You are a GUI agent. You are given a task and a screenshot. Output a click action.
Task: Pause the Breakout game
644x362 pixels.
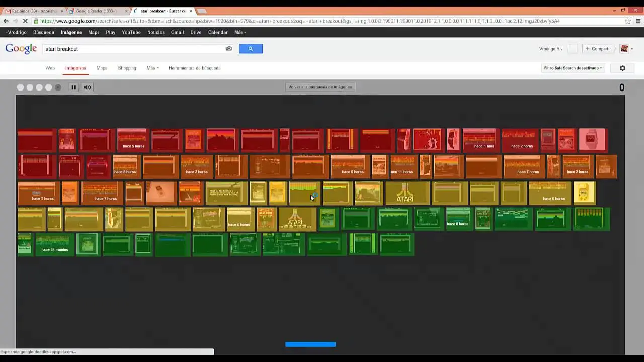point(73,87)
